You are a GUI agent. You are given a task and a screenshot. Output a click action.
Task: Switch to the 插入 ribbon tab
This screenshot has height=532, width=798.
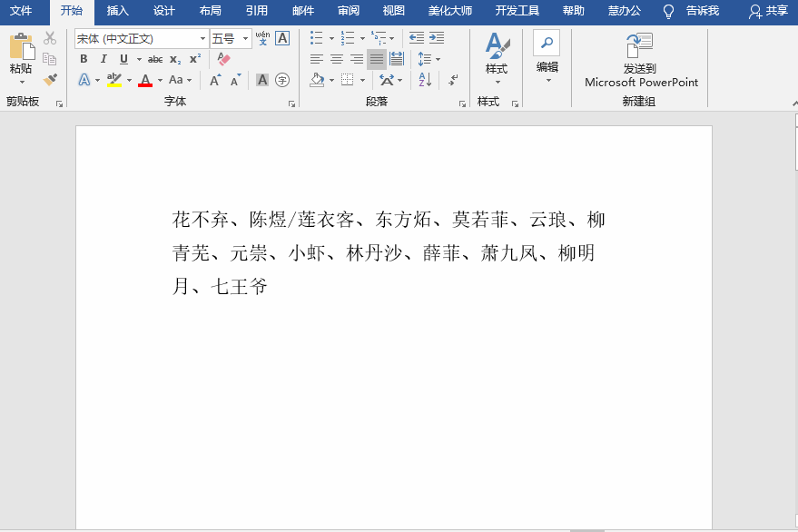[116, 12]
